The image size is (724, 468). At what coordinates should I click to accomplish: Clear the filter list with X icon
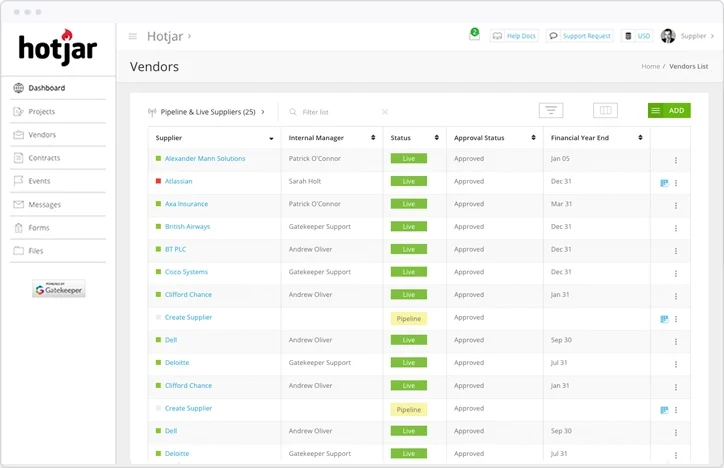pyautogui.click(x=385, y=112)
